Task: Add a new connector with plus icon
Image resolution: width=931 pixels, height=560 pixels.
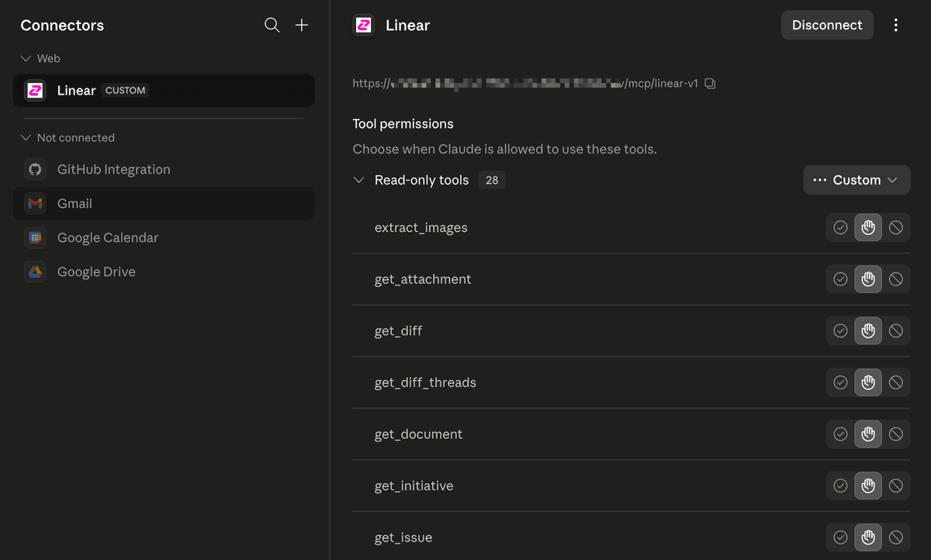Action: point(302,25)
